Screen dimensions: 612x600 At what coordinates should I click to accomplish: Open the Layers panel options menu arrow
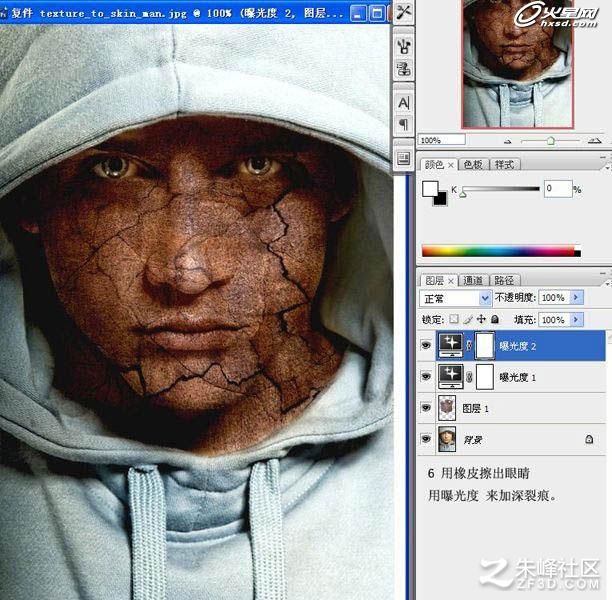pyautogui.click(x=608, y=283)
